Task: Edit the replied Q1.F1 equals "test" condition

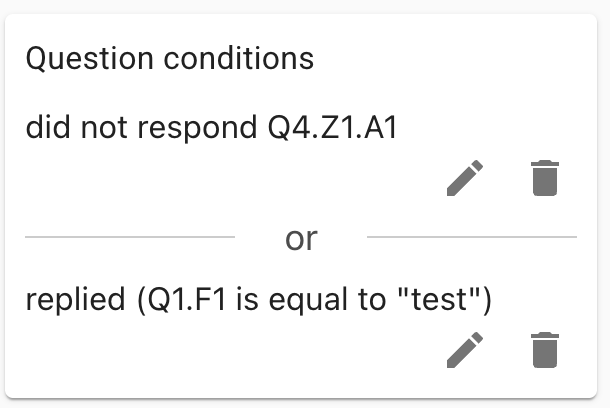Action: 465,350
